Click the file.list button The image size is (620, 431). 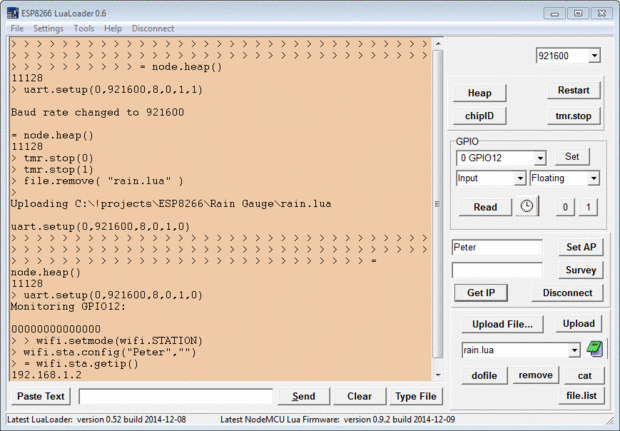click(x=582, y=395)
